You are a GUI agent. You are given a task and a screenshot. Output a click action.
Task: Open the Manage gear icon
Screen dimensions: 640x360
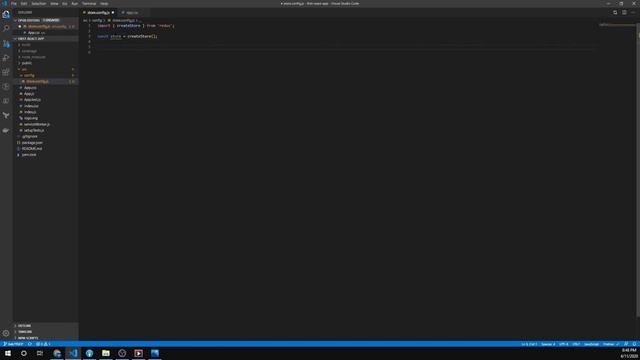[6, 333]
